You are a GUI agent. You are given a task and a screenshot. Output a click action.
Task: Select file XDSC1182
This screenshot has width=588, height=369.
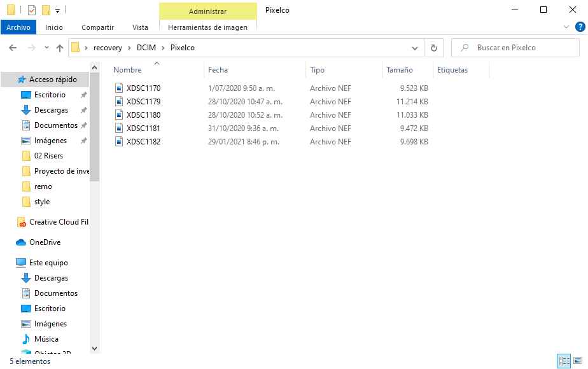point(144,142)
